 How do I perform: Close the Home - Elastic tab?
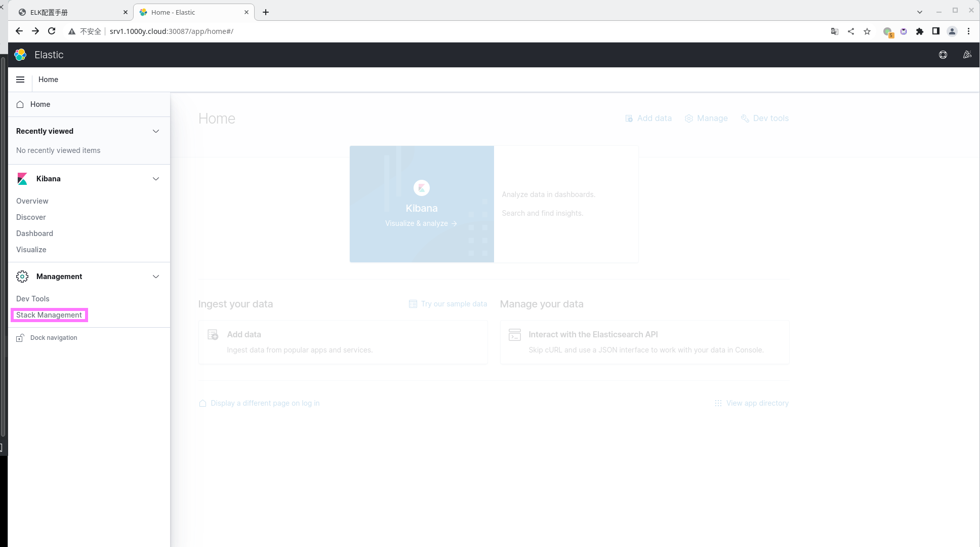(x=247, y=12)
